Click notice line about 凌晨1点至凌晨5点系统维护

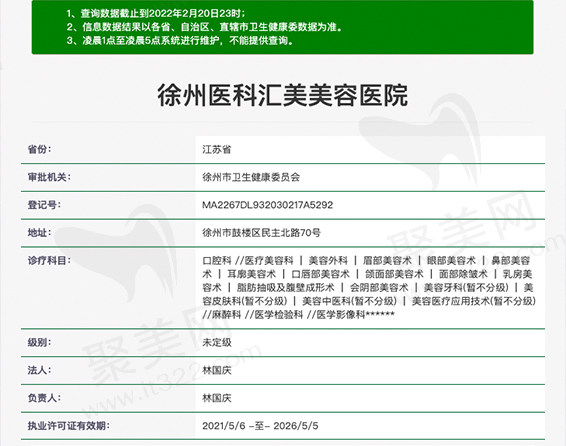point(180,40)
